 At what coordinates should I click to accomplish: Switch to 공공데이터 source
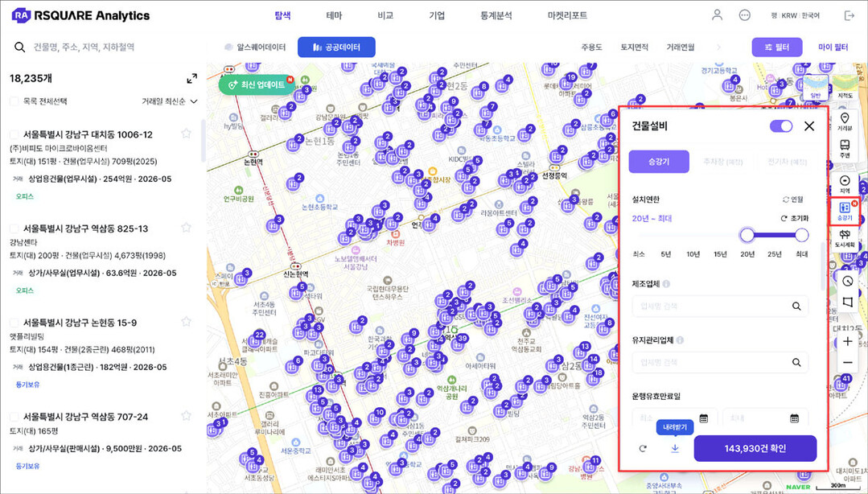(336, 47)
